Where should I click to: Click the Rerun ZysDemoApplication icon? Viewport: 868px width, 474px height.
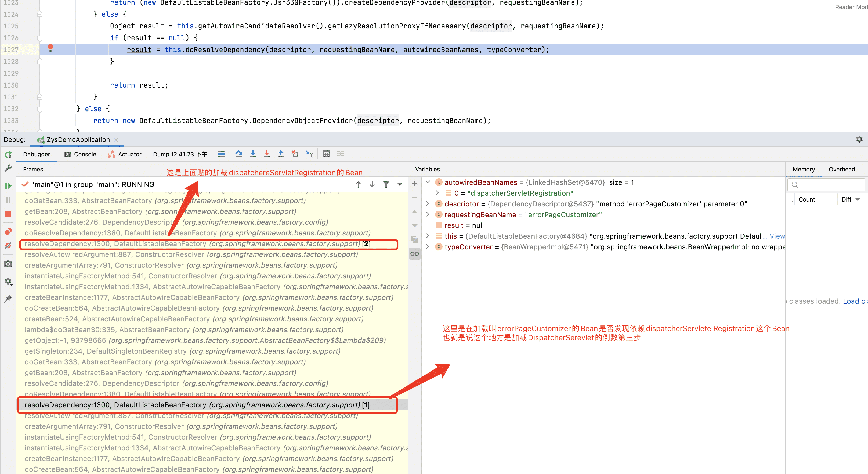[8, 155]
